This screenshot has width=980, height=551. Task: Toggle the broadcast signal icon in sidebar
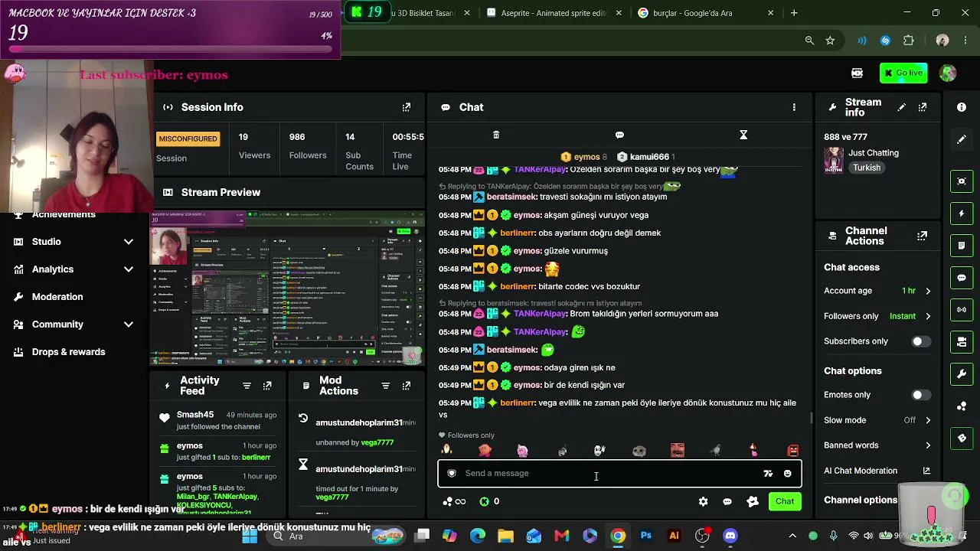962,309
